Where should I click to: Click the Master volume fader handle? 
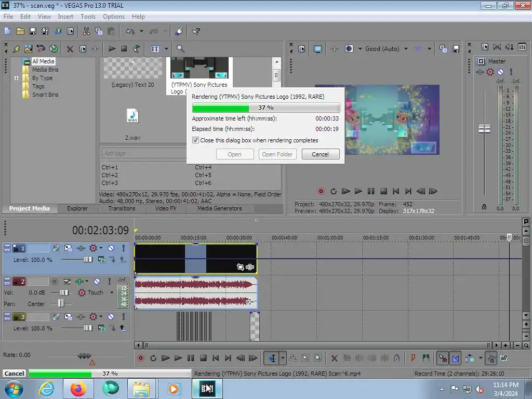[x=484, y=129]
